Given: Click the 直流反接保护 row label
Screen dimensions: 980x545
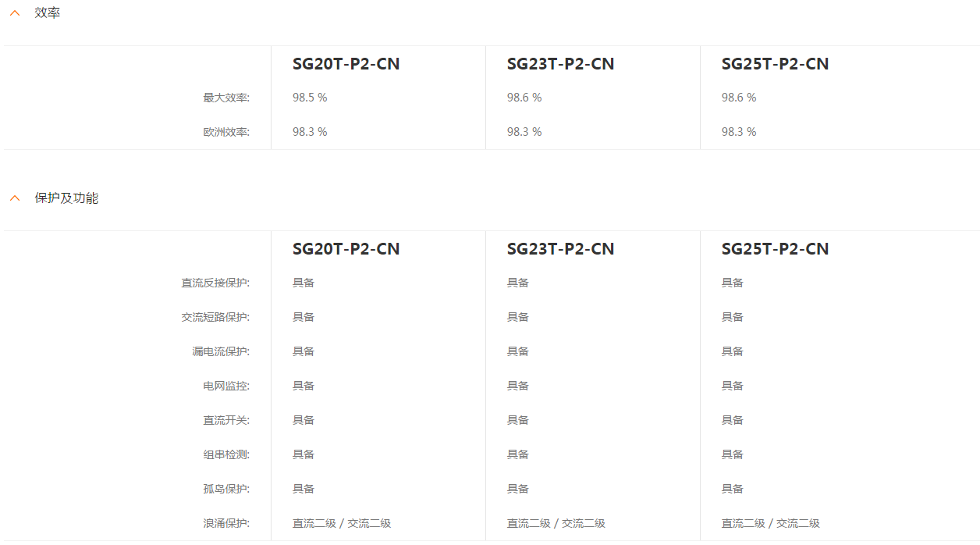Looking at the screenshot, I should coord(215,283).
